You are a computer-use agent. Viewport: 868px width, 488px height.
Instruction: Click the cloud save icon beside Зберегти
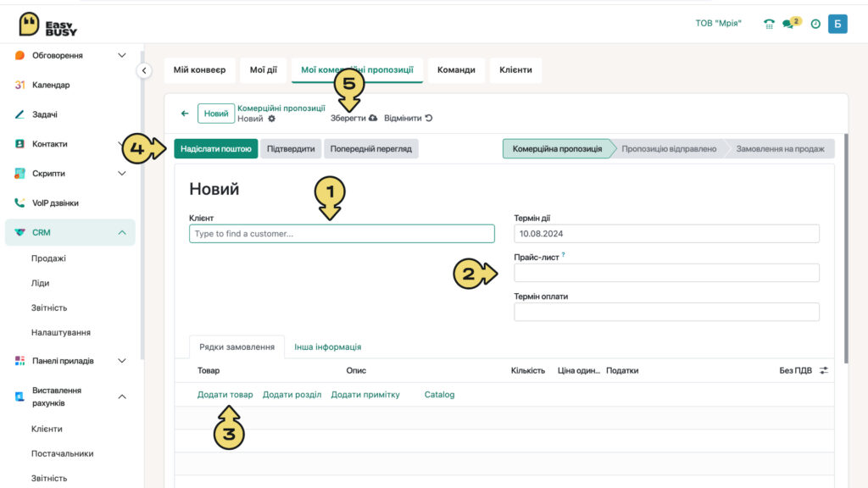(x=373, y=118)
